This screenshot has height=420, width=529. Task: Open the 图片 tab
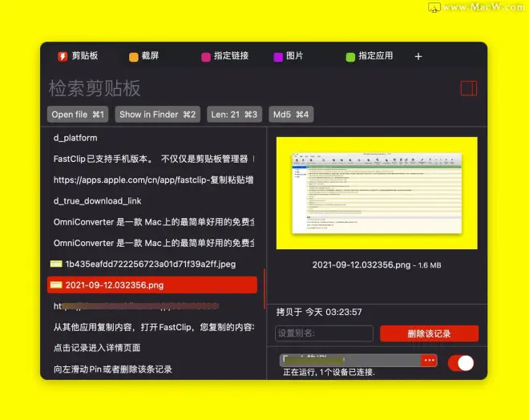coord(289,56)
